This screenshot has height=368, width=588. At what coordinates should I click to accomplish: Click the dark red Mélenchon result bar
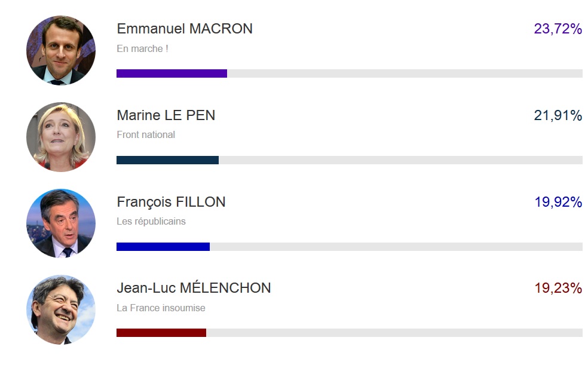point(161,333)
